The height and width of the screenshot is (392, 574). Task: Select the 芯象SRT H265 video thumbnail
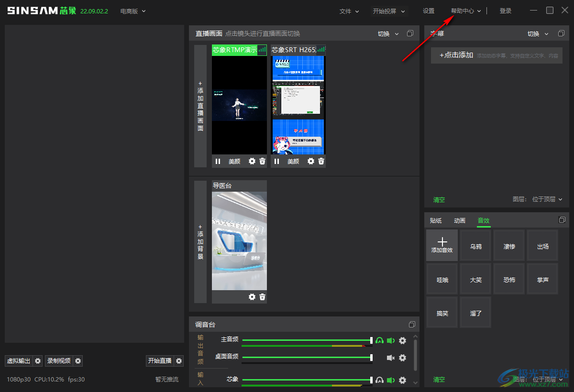[298, 105]
